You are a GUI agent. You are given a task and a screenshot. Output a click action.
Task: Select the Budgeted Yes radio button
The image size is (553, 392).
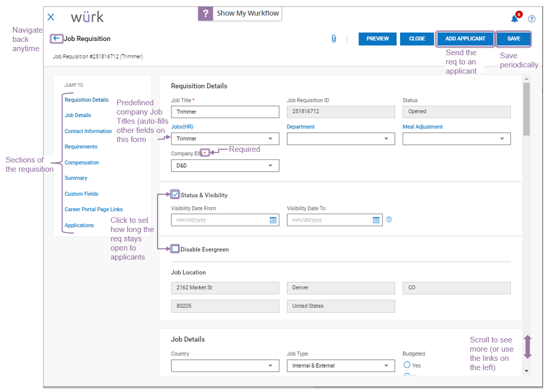click(407, 365)
